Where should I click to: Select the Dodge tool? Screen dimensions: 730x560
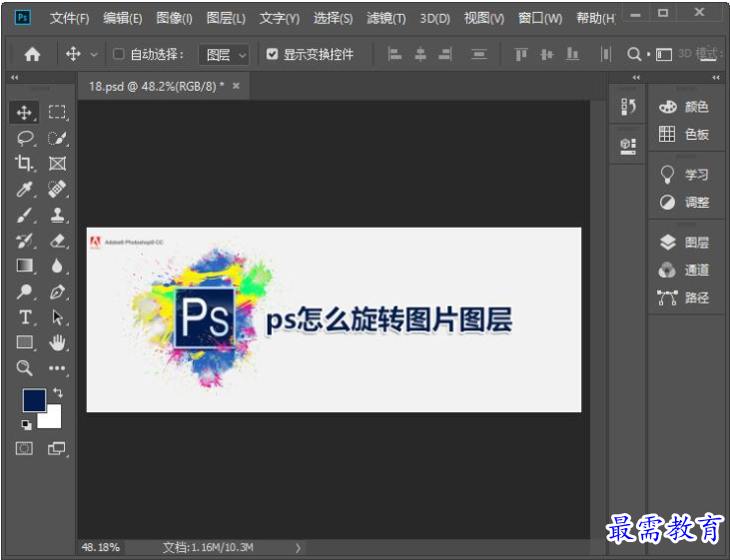click(x=25, y=291)
